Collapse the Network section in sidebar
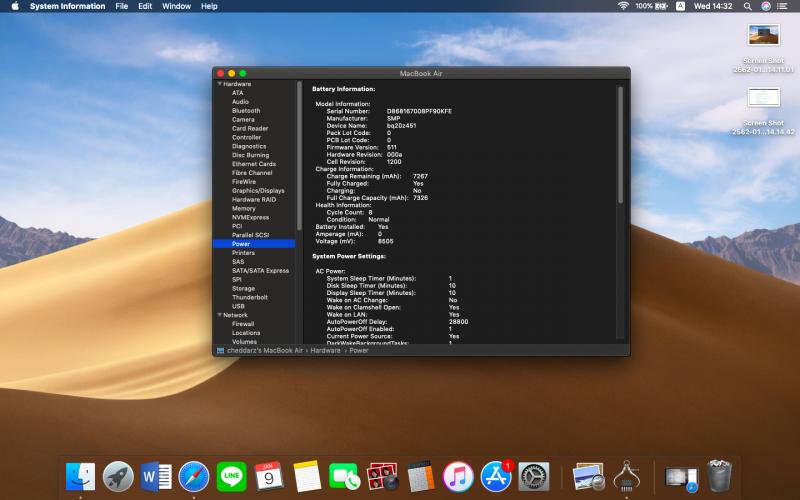 click(x=219, y=315)
